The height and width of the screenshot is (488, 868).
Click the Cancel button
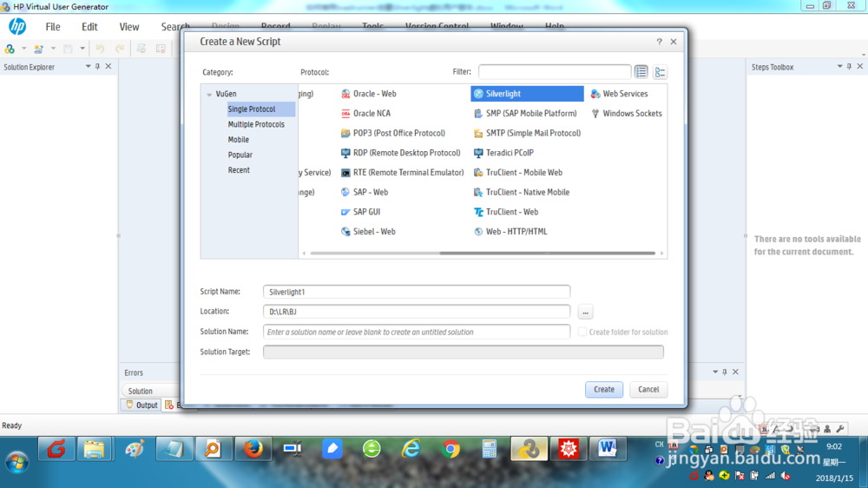point(648,389)
